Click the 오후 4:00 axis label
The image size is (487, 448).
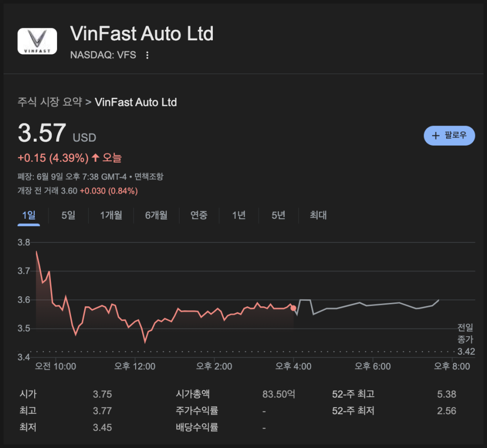pos(293,366)
